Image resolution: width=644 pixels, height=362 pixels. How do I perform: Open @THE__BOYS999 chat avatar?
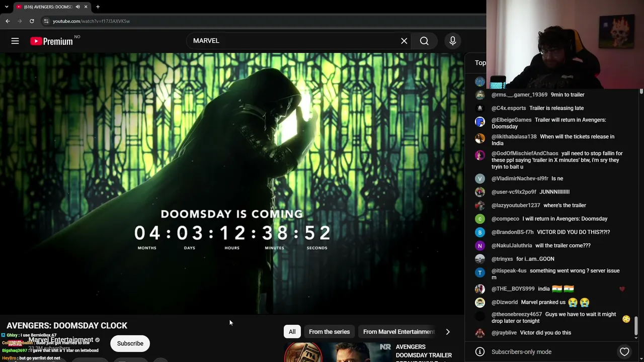480,289
